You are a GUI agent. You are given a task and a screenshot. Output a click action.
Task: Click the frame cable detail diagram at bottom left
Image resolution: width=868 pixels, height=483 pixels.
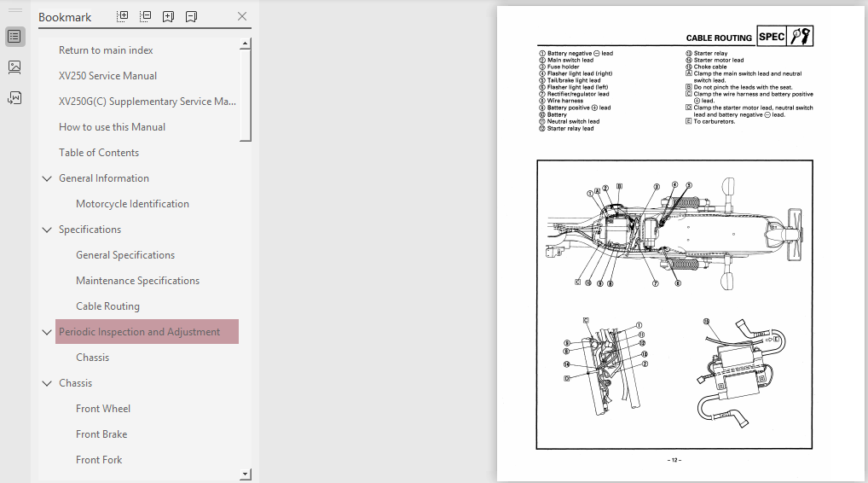tap(607, 366)
